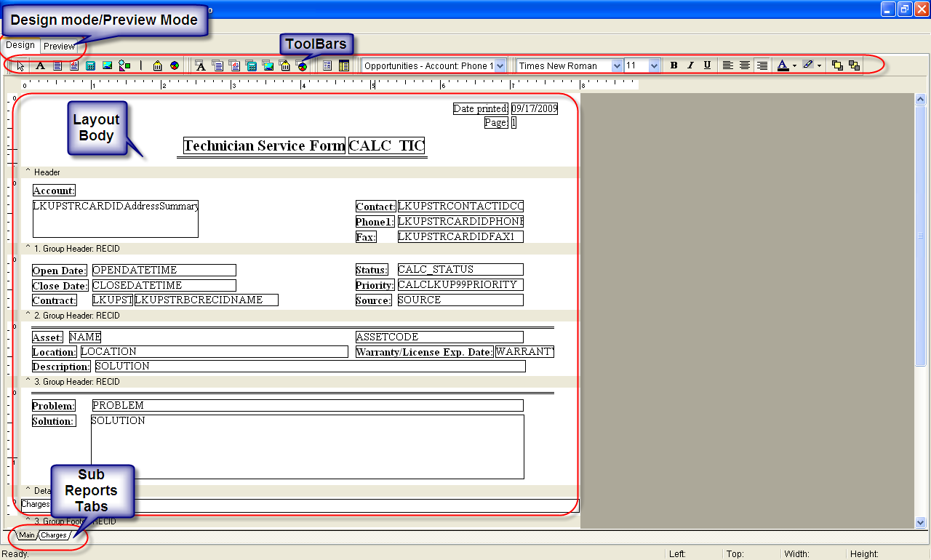The width and height of the screenshot is (931, 560).
Task: Open the Times New Roman font dropdown
Action: click(617, 65)
